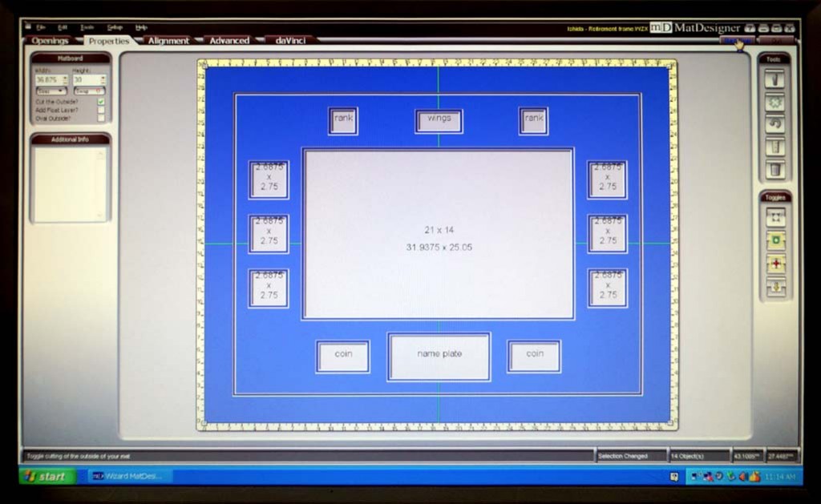
Task: Click the green cross-shaped tool icon
Action: pyautogui.click(x=774, y=102)
